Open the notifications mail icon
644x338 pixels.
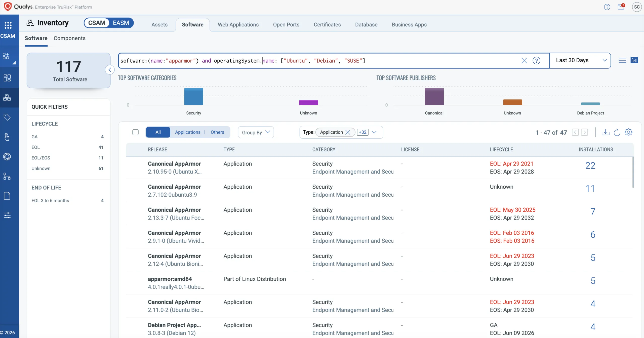point(621,7)
